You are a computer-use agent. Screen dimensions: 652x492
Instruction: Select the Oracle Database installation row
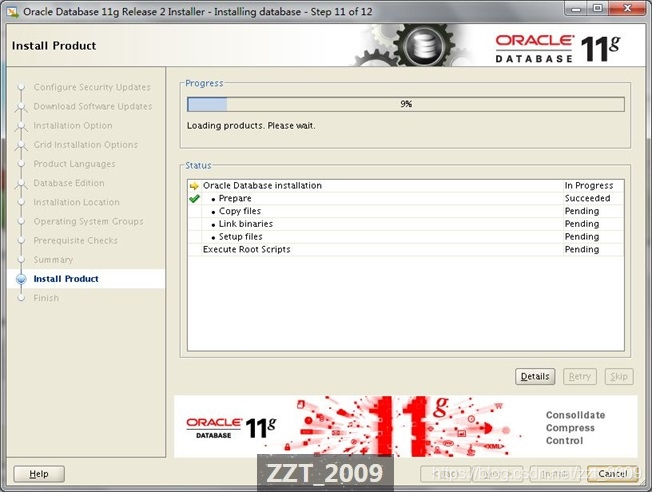coord(406,185)
